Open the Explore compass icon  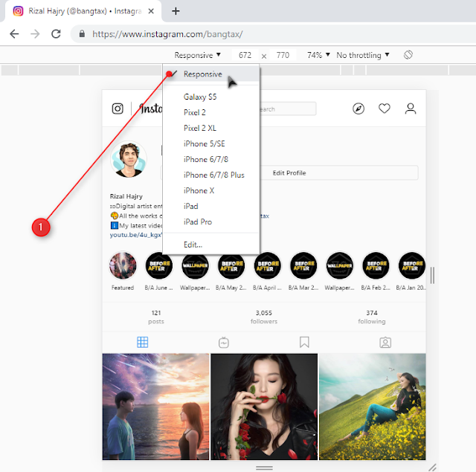[358, 109]
